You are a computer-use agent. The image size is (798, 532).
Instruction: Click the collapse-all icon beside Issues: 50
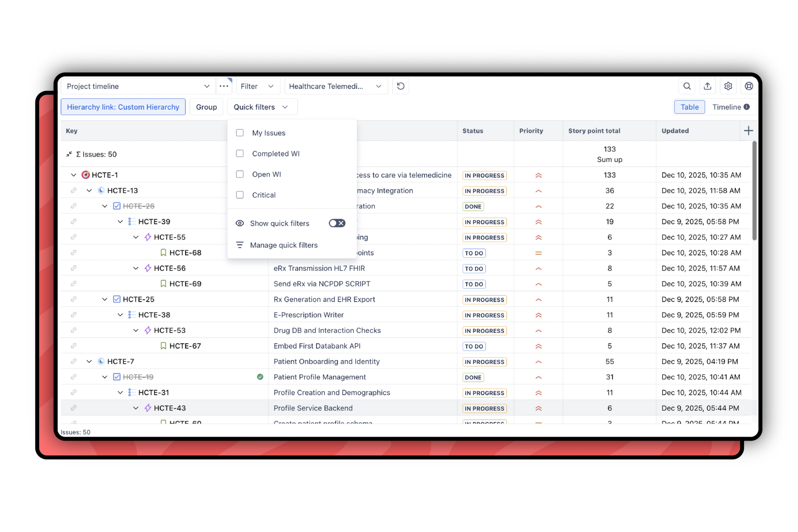pos(69,154)
